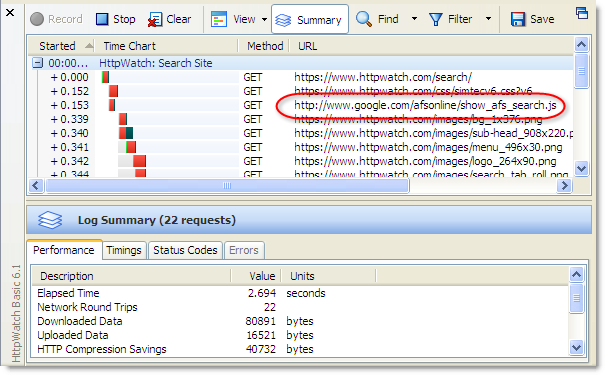Sort by the Started column header
605x375 pixels.
click(62, 46)
